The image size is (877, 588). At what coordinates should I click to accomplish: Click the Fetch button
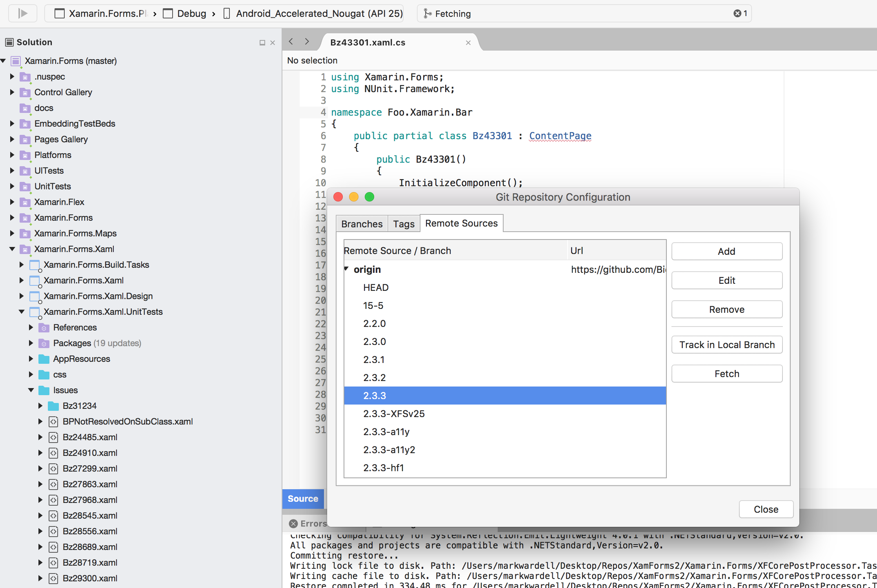click(727, 374)
